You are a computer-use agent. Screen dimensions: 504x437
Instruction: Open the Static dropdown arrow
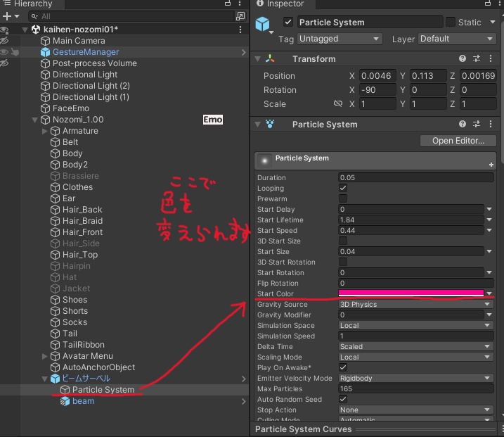tap(493, 23)
